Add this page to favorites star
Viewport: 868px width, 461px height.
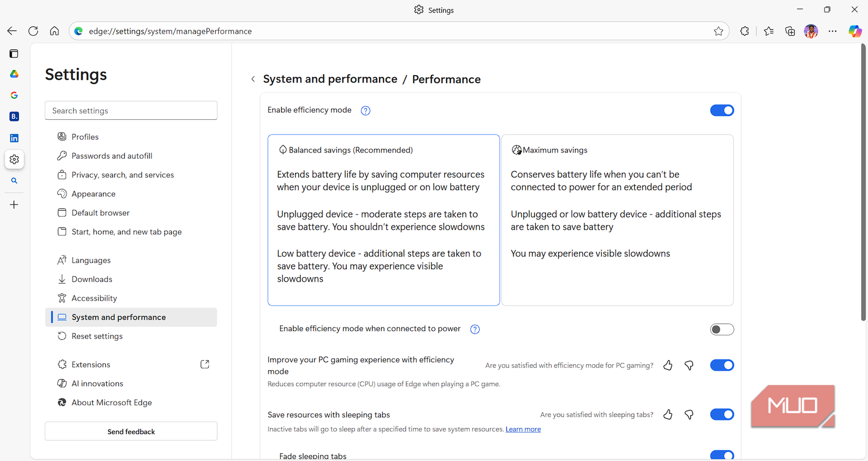pyautogui.click(x=719, y=31)
